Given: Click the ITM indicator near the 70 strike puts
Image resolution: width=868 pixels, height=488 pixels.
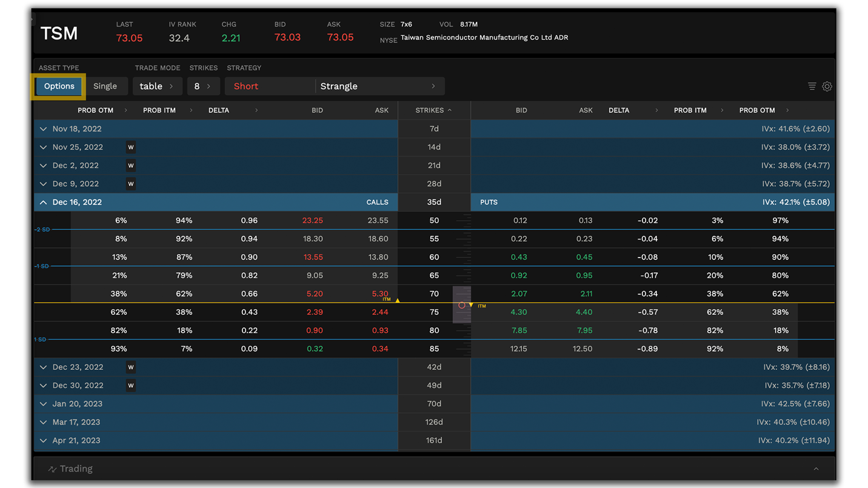Looking at the screenshot, I should point(481,306).
